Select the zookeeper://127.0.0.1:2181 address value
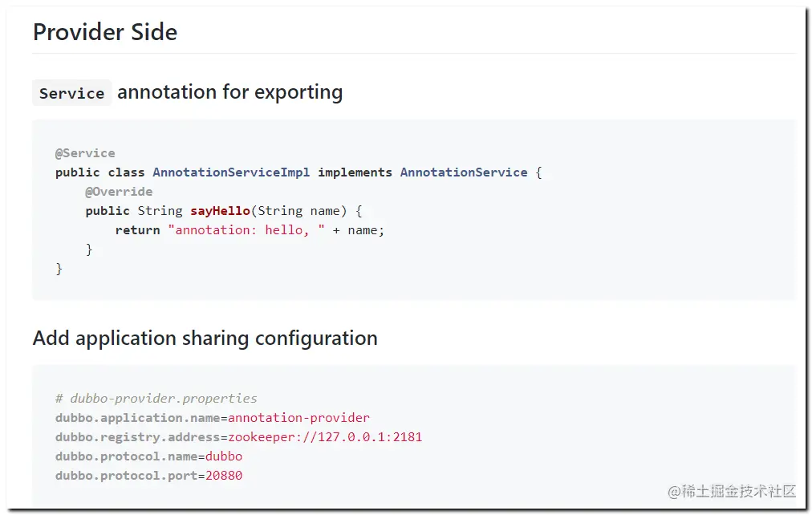 325,437
